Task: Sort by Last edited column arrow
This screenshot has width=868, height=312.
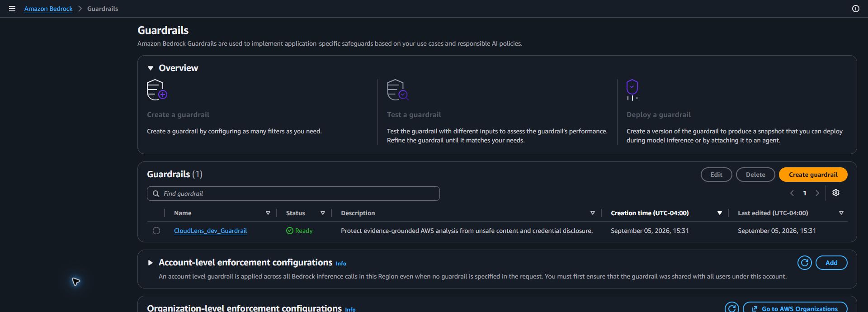Action: [x=841, y=213]
